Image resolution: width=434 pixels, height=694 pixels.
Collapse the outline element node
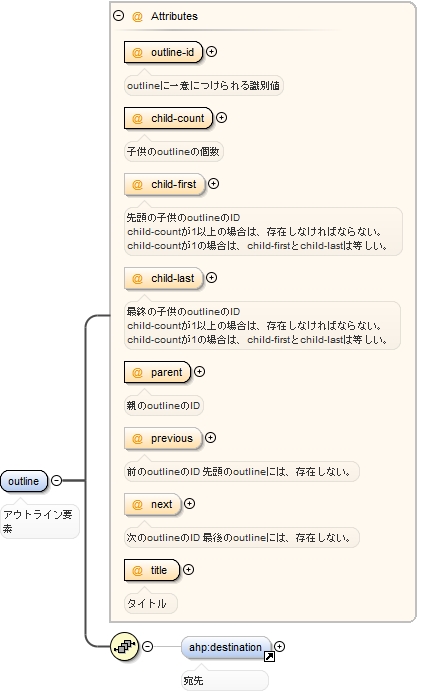57,480
